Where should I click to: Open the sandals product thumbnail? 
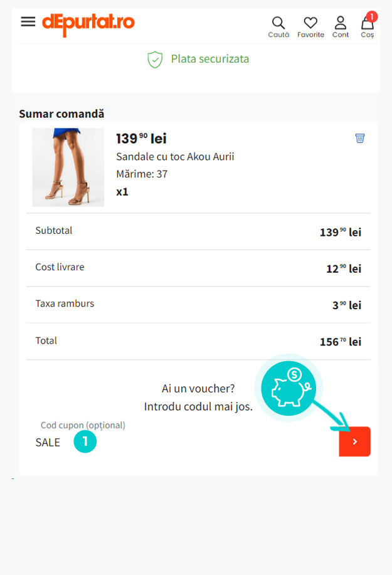68,167
